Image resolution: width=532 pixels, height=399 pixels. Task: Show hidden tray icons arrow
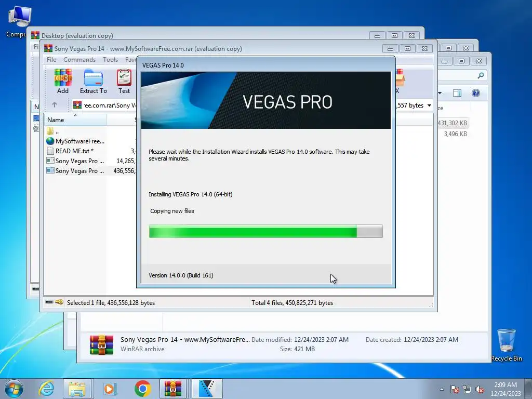pyautogui.click(x=442, y=389)
